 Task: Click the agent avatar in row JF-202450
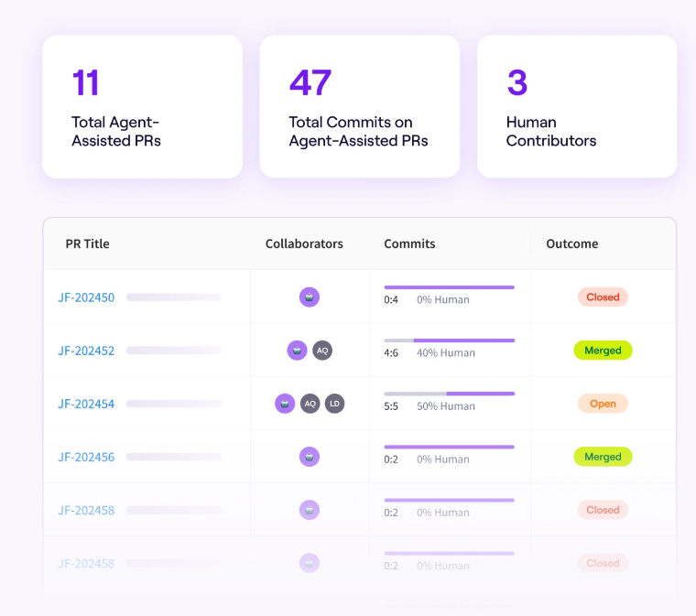[310, 297]
